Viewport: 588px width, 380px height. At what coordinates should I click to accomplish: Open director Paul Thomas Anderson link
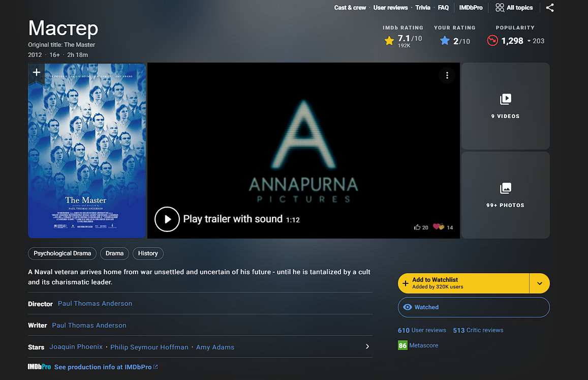tap(95, 303)
